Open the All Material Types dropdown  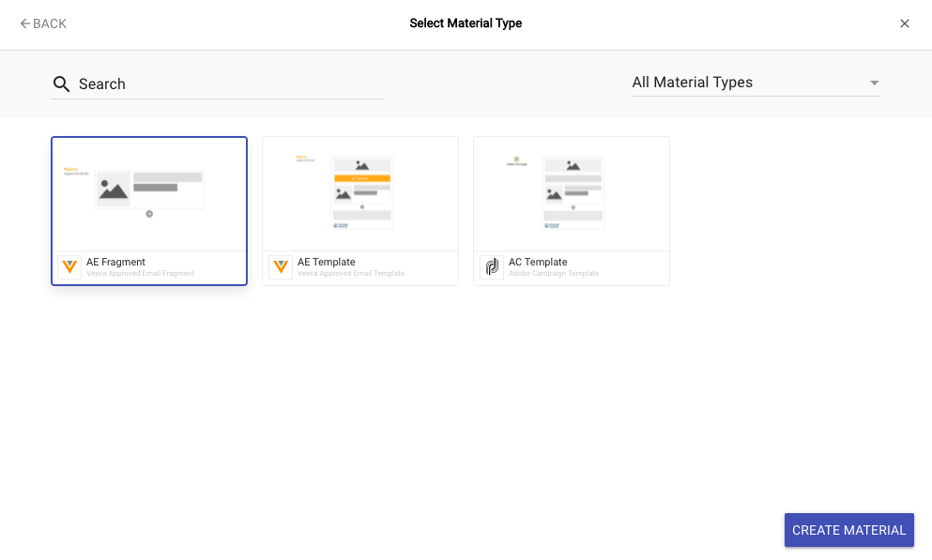(756, 83)
